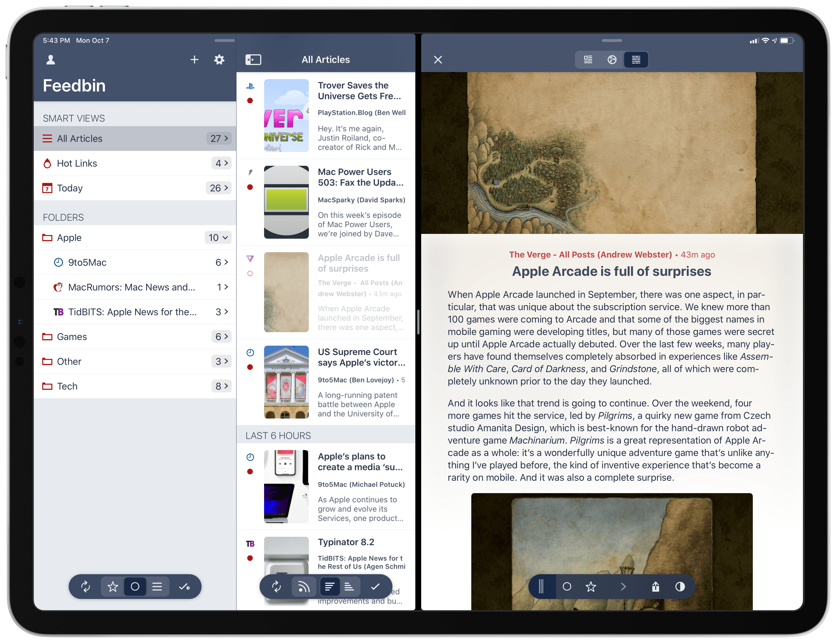Toggle sidebar panel icon beside All Articles
The height and width of the screenshot is (644, 837).
(253, 60)
